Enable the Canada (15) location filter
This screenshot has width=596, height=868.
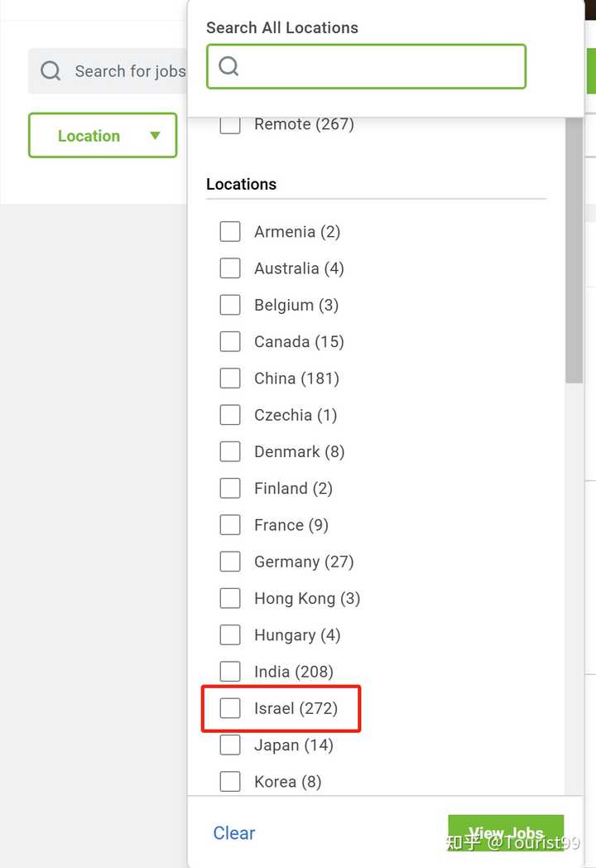230,341
